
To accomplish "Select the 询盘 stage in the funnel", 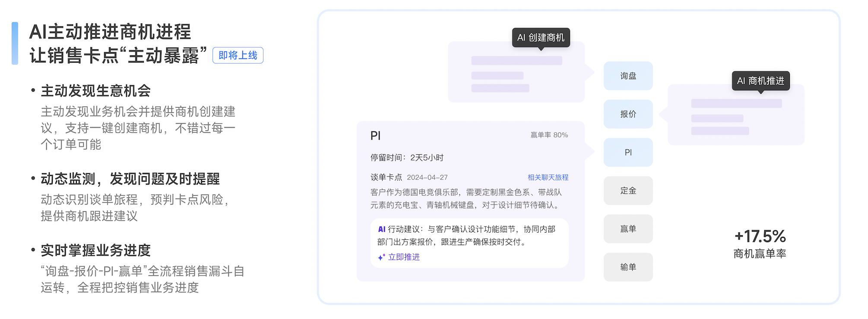I will point(628,76).
